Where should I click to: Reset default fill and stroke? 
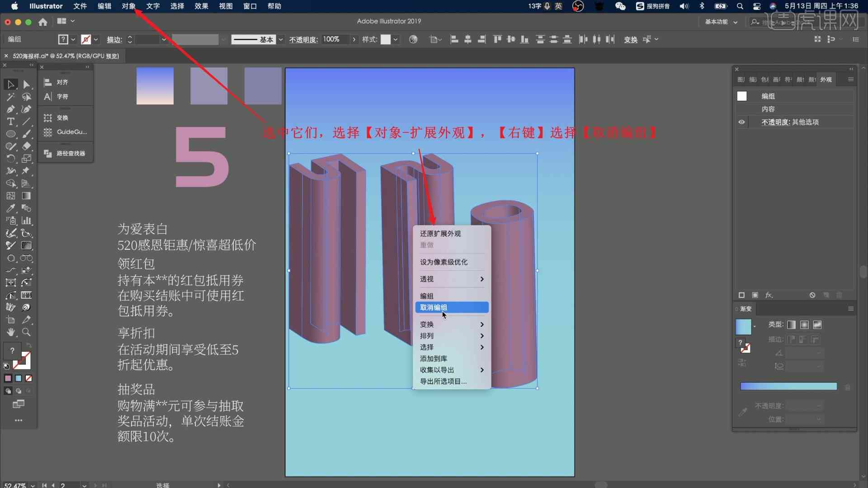pyautogui.click(x=6, y=366)
